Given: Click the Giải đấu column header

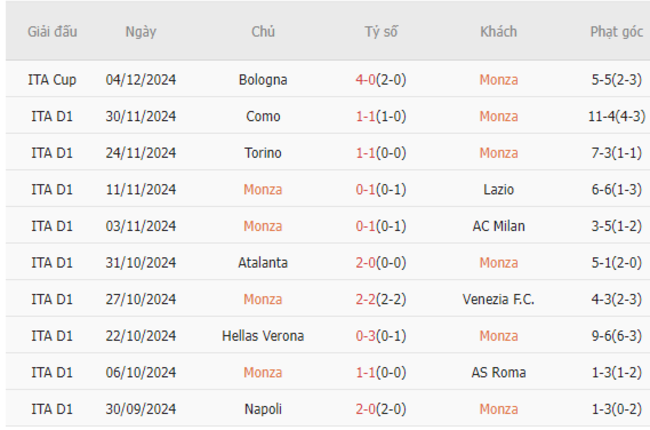Looking at the screenshot, I should (52, 32).
